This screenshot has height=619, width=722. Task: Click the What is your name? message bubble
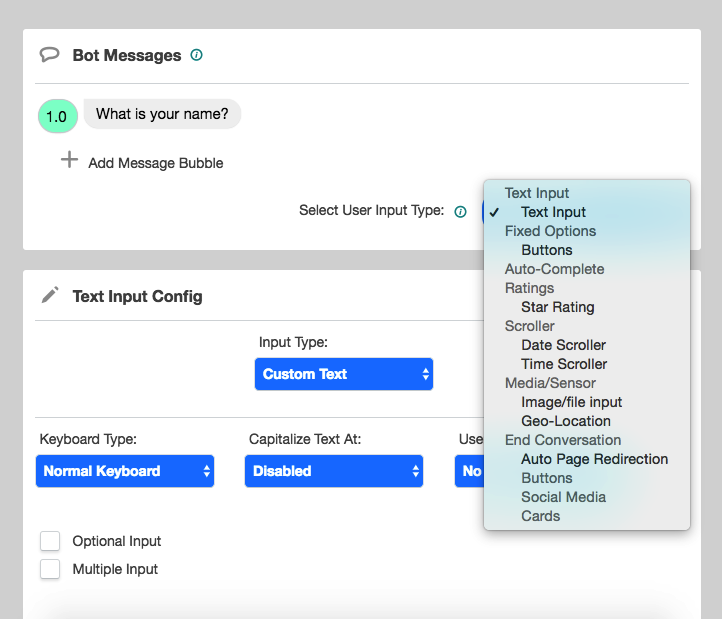(162, 114)
